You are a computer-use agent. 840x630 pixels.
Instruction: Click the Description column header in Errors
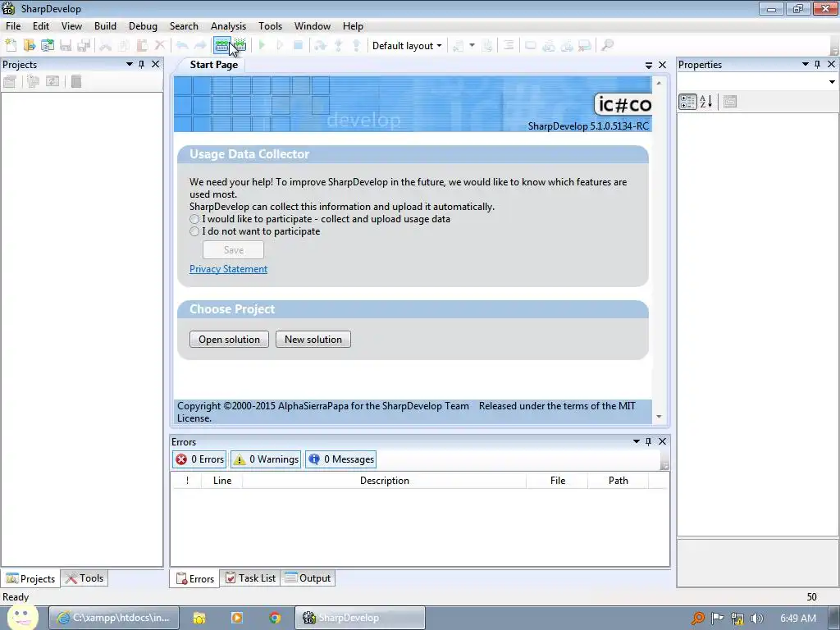tap(384, 481)
